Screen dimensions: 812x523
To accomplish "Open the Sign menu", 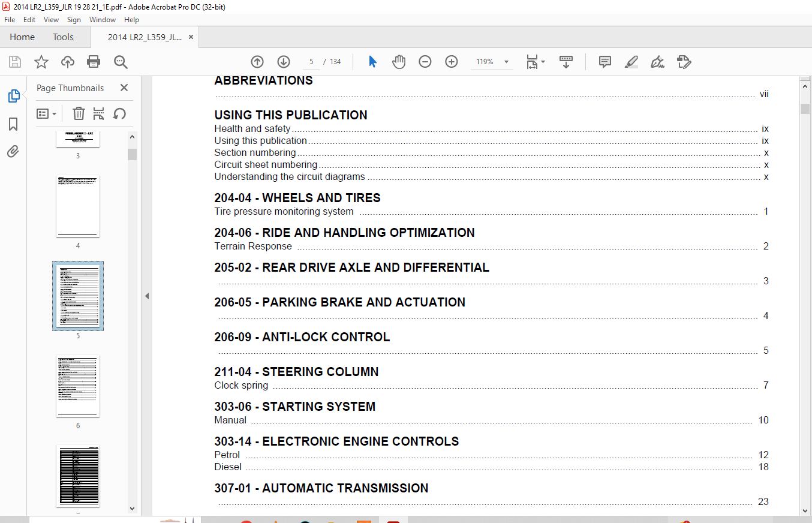I will [74, 20].
